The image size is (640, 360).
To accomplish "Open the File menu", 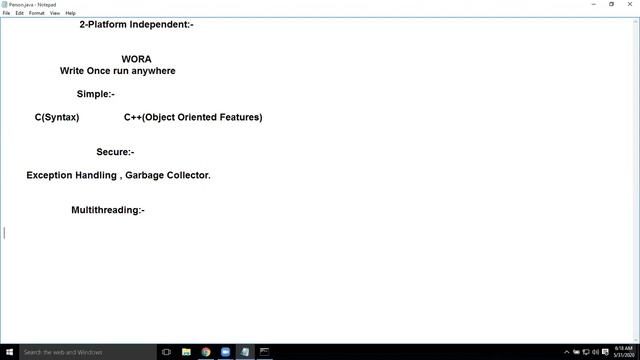I will pyautogui.click(x=6, y=13).
